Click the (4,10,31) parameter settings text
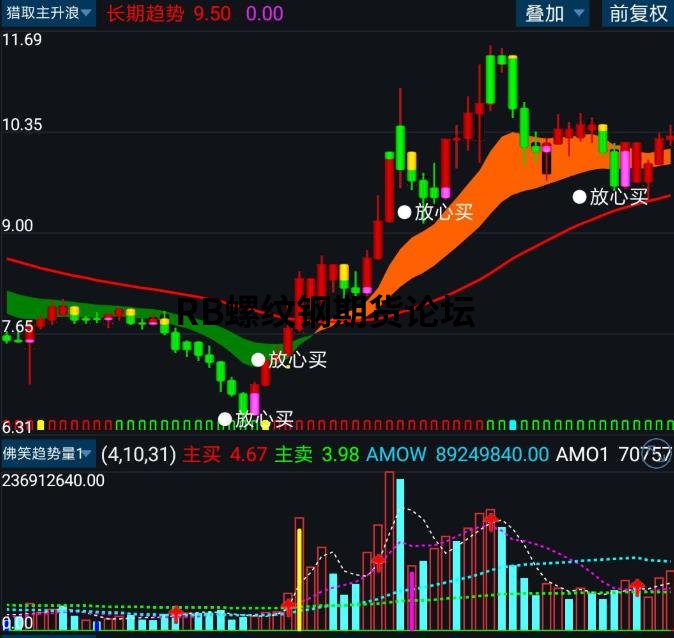 point(138,454)
